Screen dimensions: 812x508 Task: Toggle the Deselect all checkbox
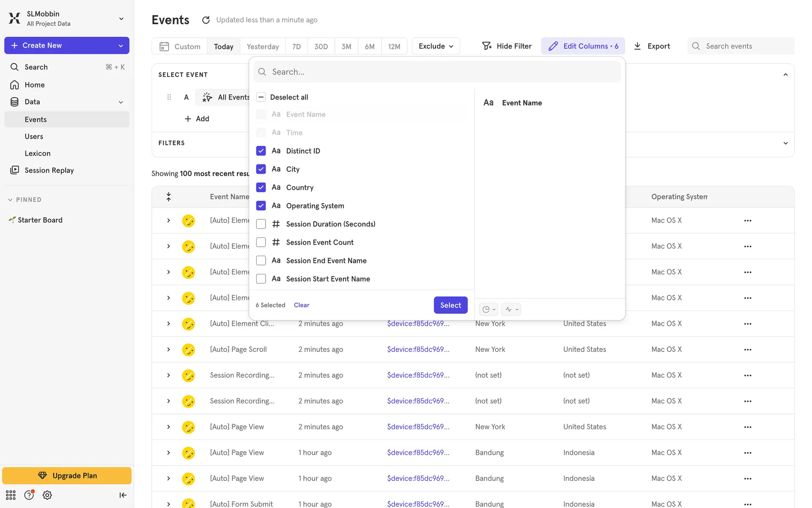pyautogui.click(x=261, y=97)
